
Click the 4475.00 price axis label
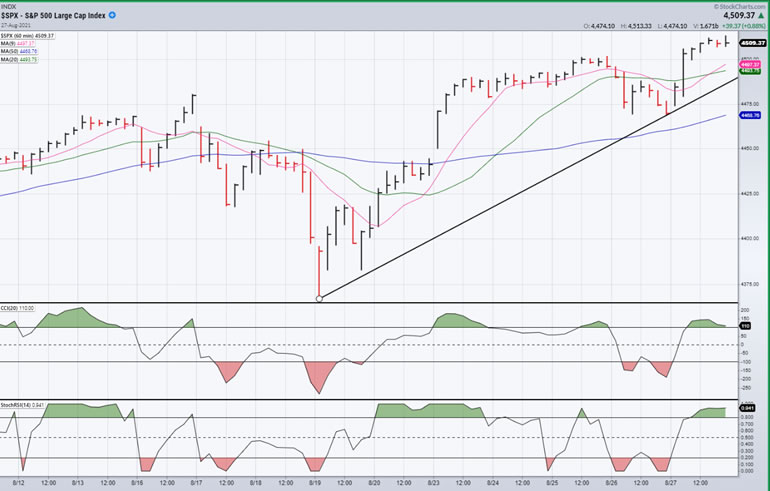[x=749, y=104]
